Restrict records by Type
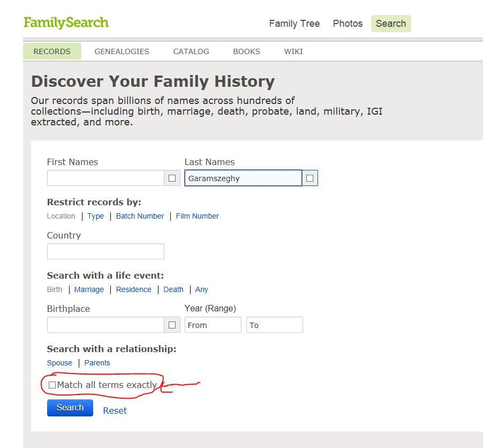The width and height of the screenshot is (483, 448). 95,216
